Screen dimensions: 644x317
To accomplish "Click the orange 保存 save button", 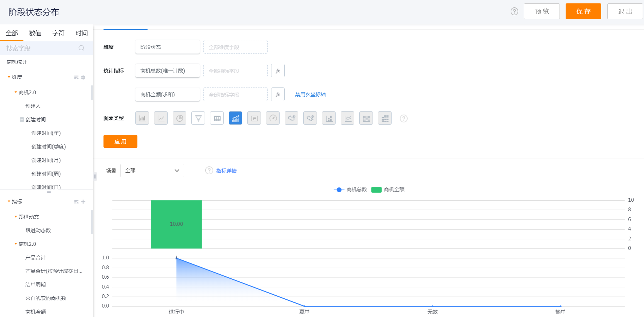I will click(583, 12).
